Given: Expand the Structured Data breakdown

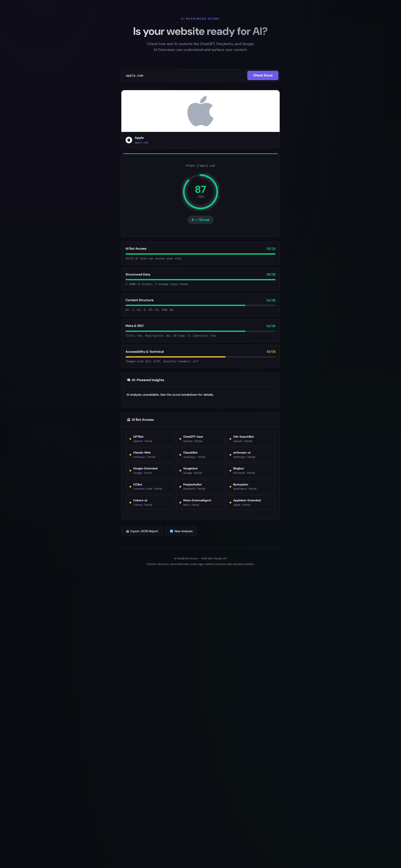Looking at the screenshot, I should (200, 279).
